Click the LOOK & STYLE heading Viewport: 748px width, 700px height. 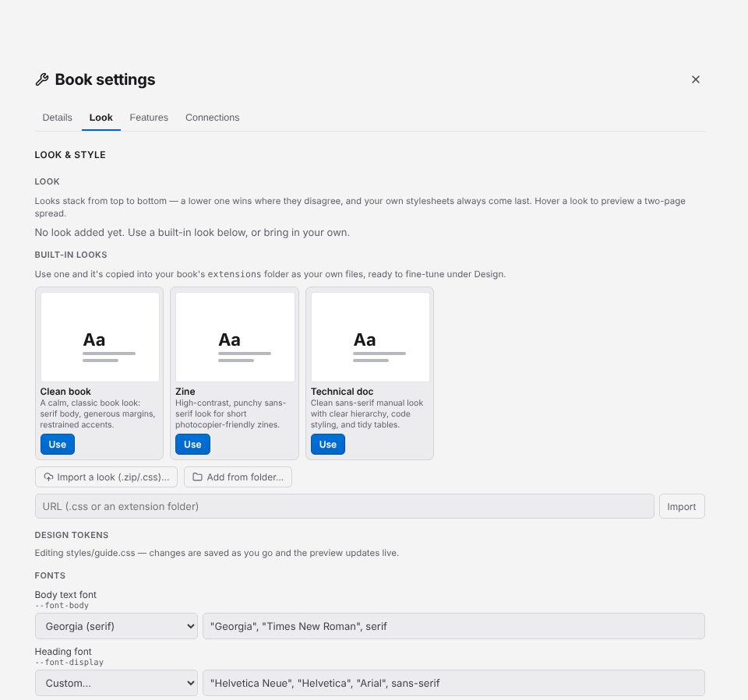pos(70,155)
